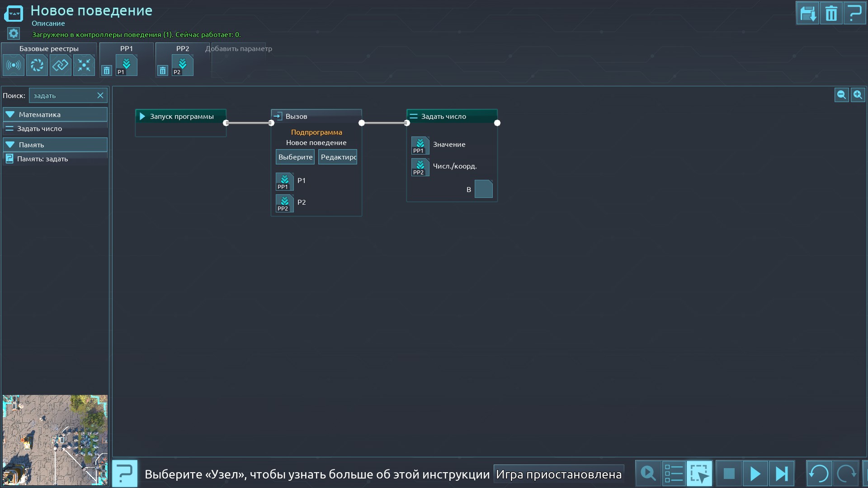Click the save behavior icon at top right
This screenshot has height=488, width=868.
(x=808, y=14)
